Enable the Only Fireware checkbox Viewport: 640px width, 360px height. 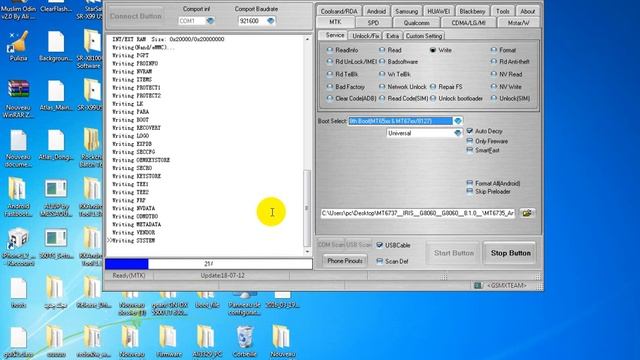pyautogui.click(x=469, y=141)
